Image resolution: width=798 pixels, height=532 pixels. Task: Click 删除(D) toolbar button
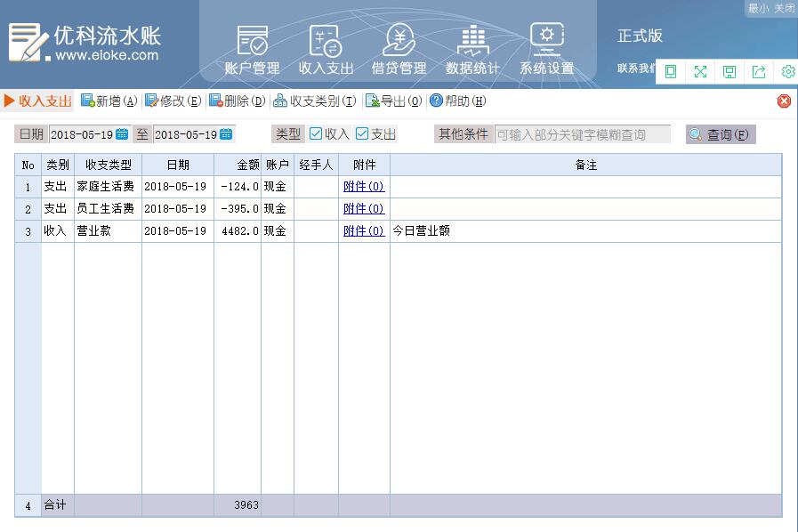click(238, 101)
